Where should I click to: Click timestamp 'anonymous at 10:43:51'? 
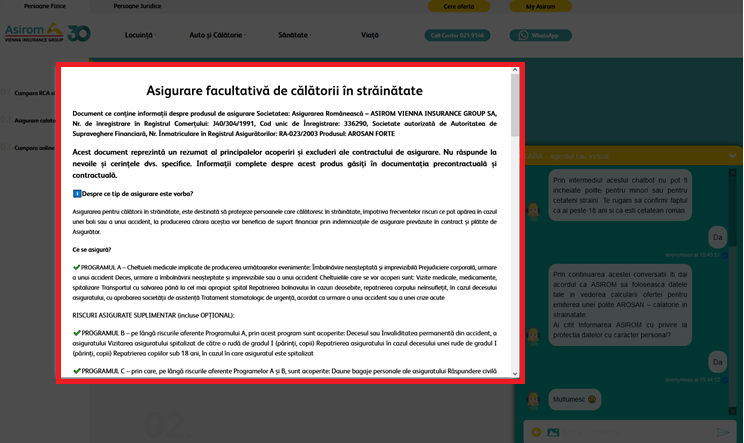pyautogui.click(x=693, y=255)
